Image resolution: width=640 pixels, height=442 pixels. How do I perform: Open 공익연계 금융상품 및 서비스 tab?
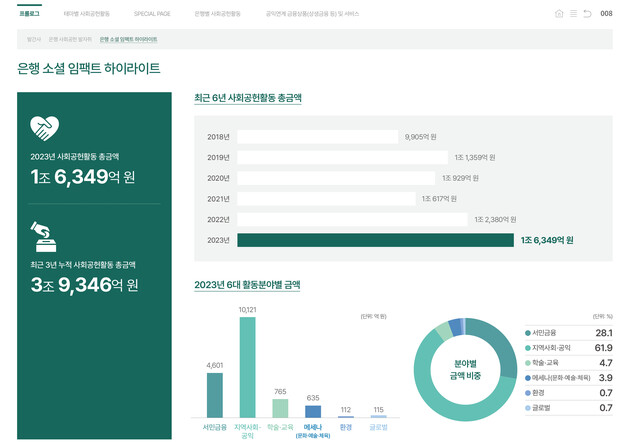tap(312, 13)
